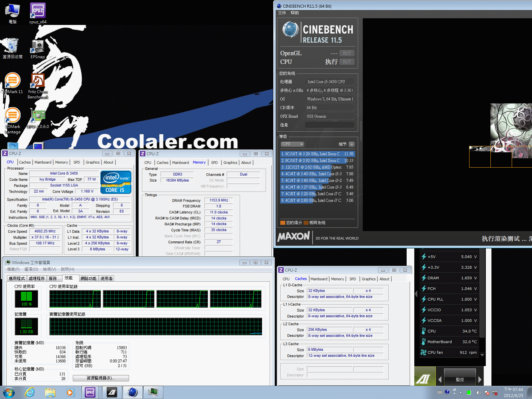Viewport: 532px width, 399px height.
Task: Open the 檢視(V) menu in Task Manager
Action: click(50, 269)
